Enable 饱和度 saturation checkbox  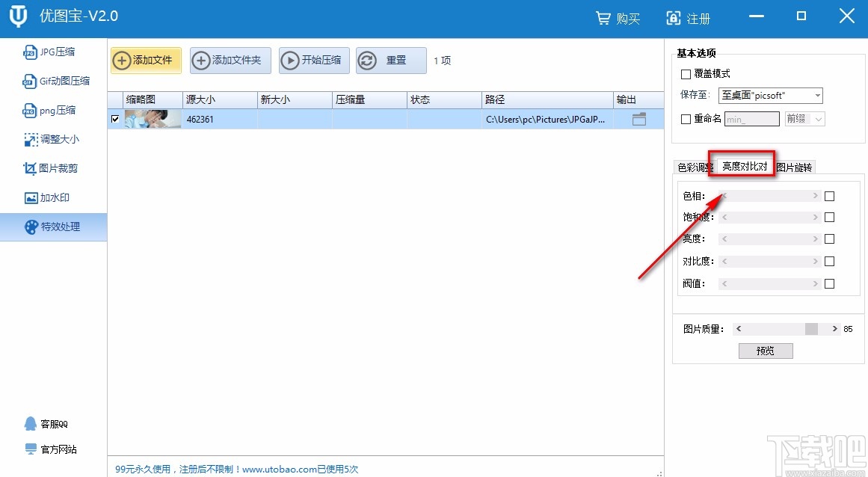point(829,218)
